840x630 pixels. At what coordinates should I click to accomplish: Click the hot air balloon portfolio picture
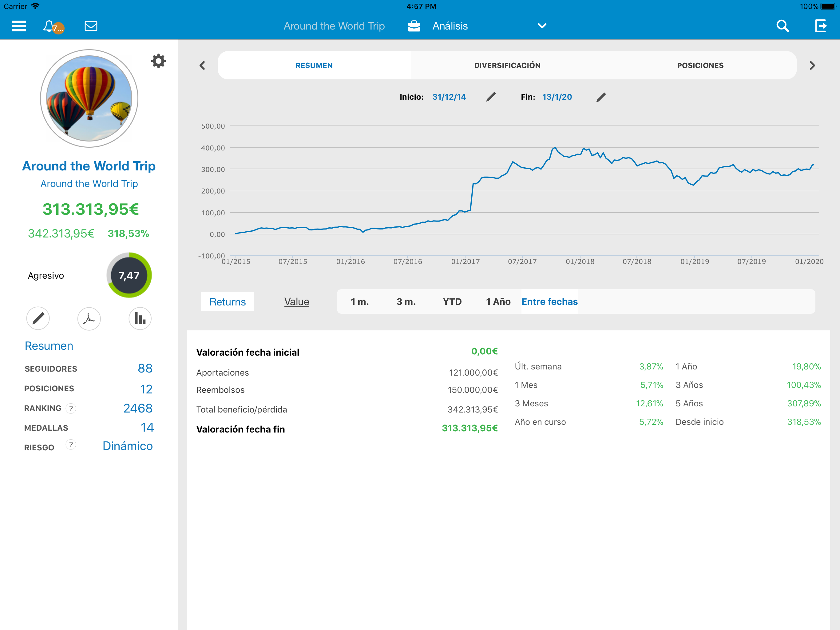[x=89, y=98]
